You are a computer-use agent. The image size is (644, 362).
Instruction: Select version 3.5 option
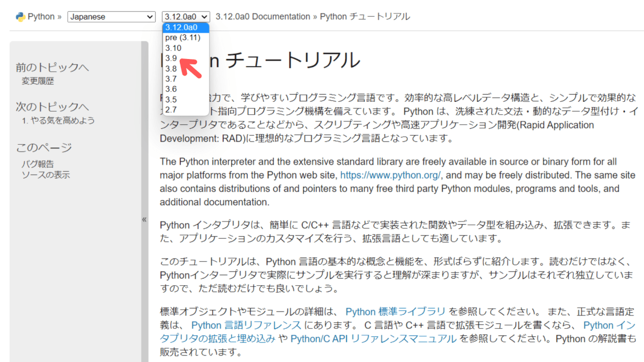[186, 99]
